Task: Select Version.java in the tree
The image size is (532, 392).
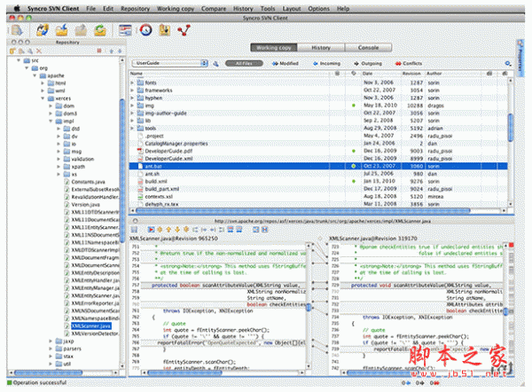Action: pos(85,205)
